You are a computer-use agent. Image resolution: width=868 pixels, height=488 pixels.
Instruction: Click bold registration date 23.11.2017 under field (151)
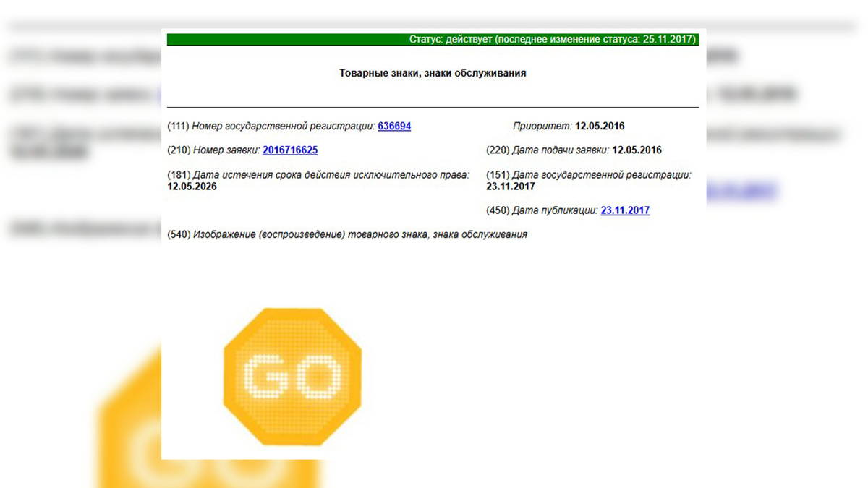(x=511, y=186)
